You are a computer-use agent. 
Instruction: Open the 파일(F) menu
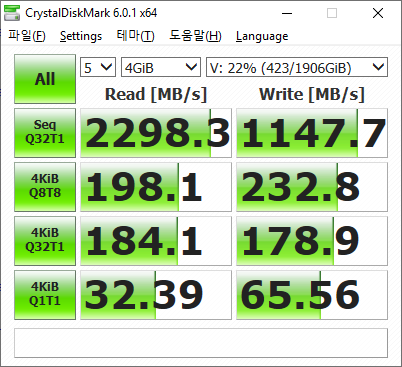(27, 36)
